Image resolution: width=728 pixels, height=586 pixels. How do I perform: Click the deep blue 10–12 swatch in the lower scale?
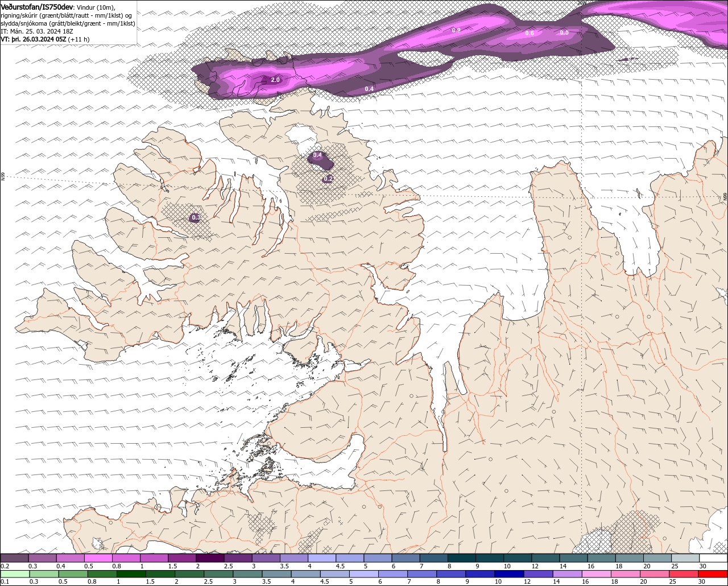(x=509, y=574)
